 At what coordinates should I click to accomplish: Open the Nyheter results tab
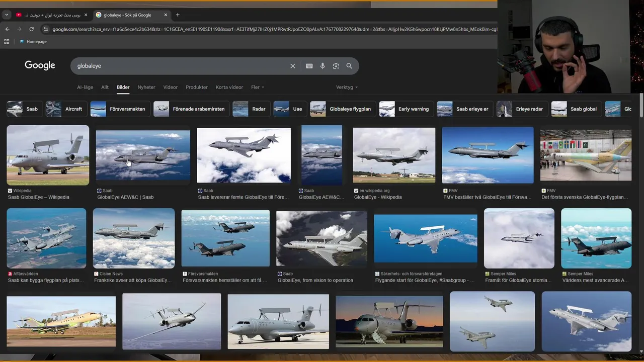click(x=146, y=87)
